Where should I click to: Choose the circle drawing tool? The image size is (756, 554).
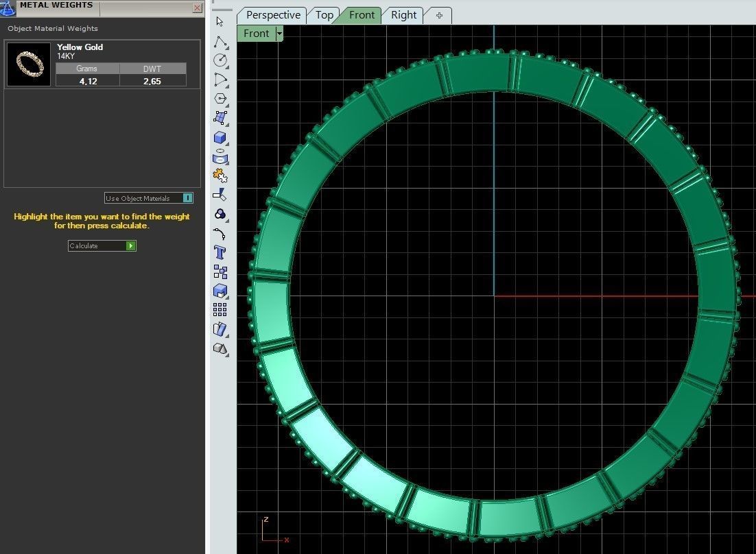[x=220, y=60]
